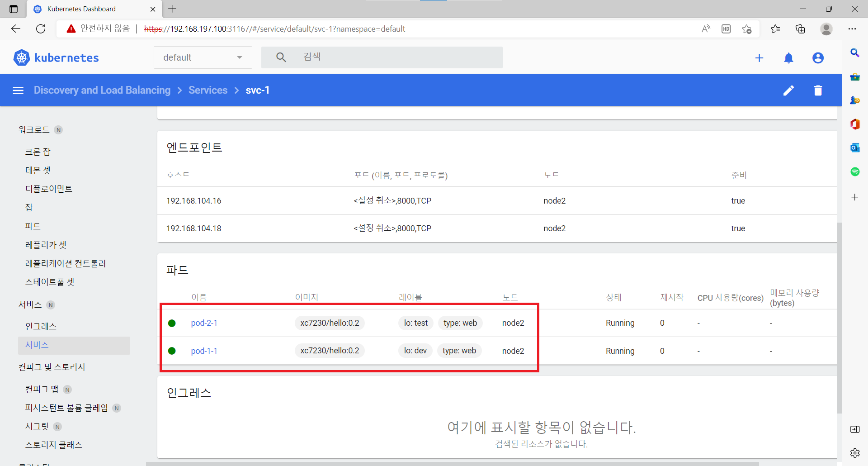Select 스토리지 클래스 in sidebar
The width and height of the screenshot is (868, 466).
[53, 445]
